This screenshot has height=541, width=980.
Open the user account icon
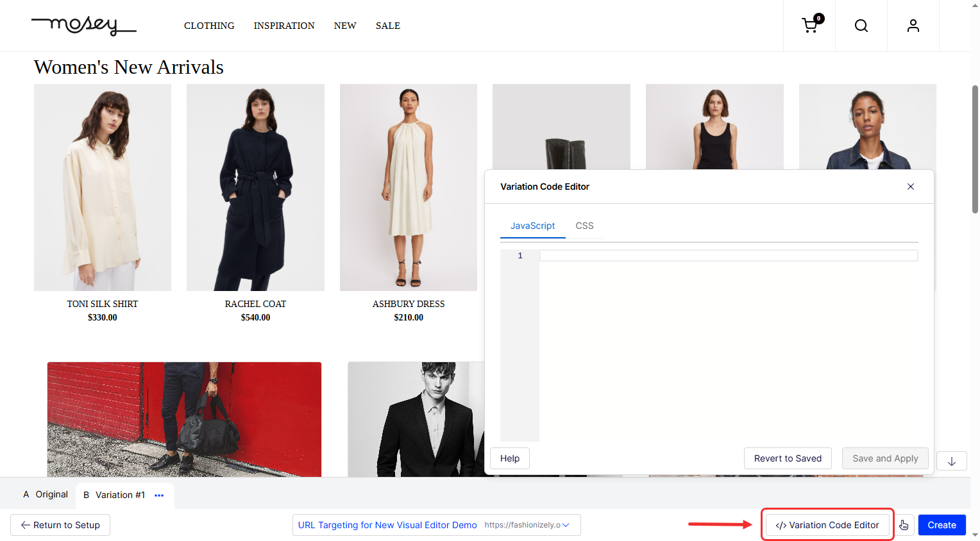[913, 26]
